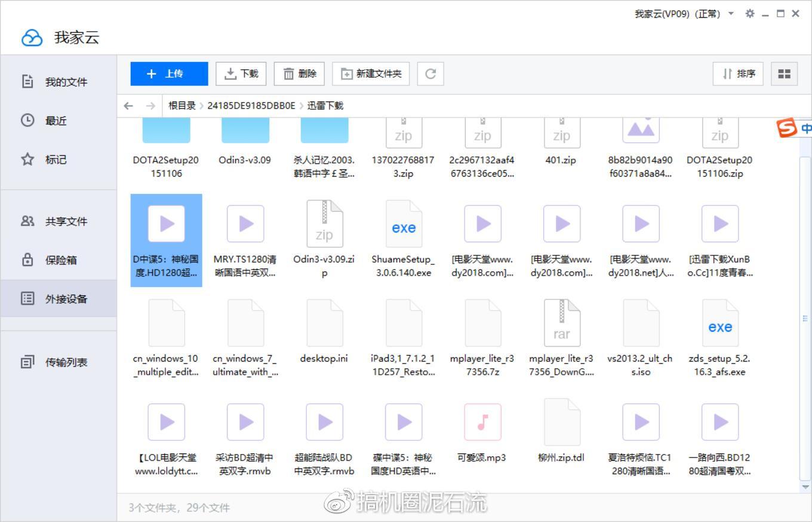812x522 pixels.
Task: Click the refresh icon in the toolbar
Action: tap(430, 74)
